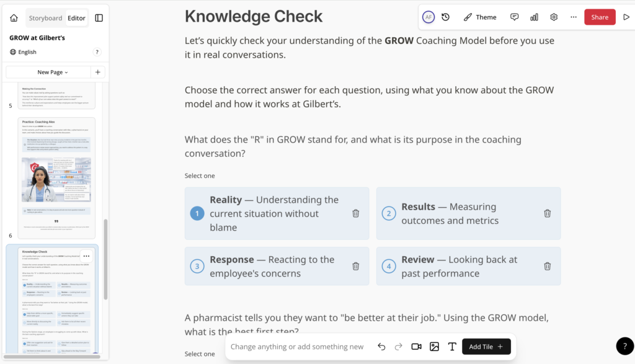This screenshot has width=635, height=364.
Task: Click the 'Change anything or add something new' field
Action: [x=297, y=347]
